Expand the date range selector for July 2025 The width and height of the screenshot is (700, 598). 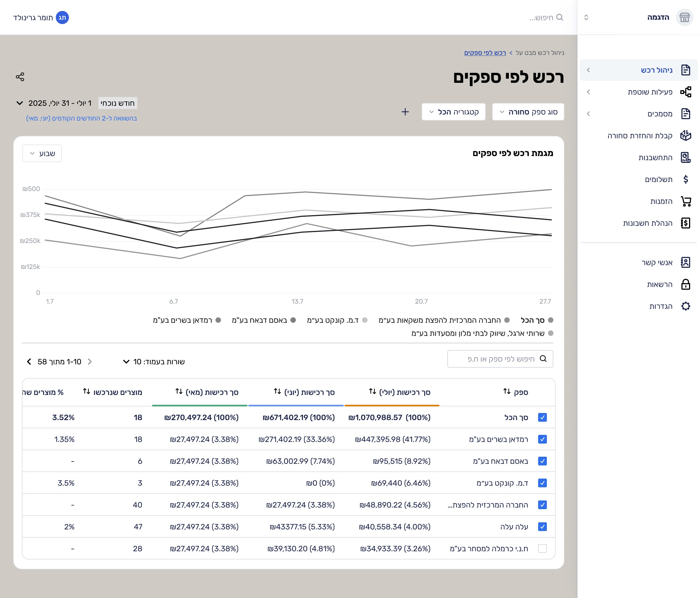pyautogui.click(x=20, y=103)
